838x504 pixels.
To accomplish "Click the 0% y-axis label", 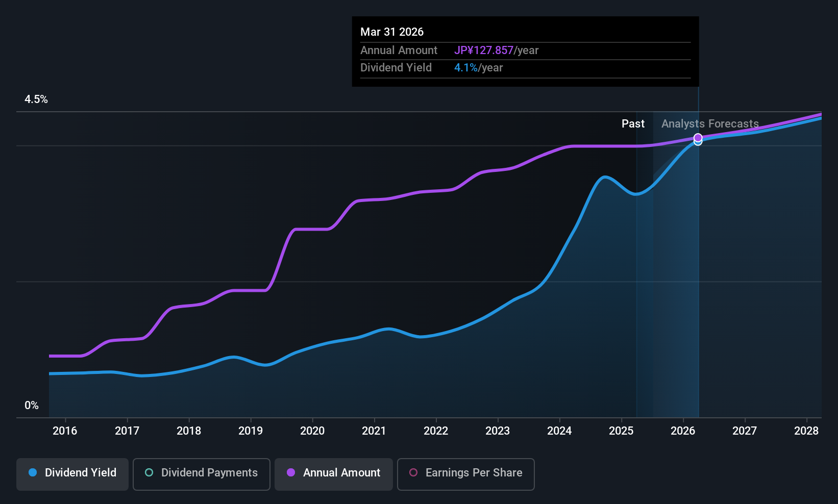I will pyautogui.click(x=32, y=406).
